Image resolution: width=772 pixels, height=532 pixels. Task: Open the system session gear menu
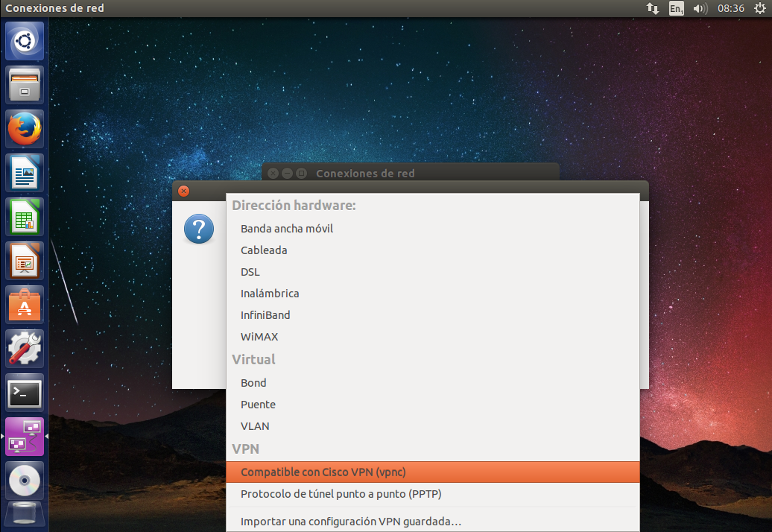pyautogui.click(x=759, y=8)
